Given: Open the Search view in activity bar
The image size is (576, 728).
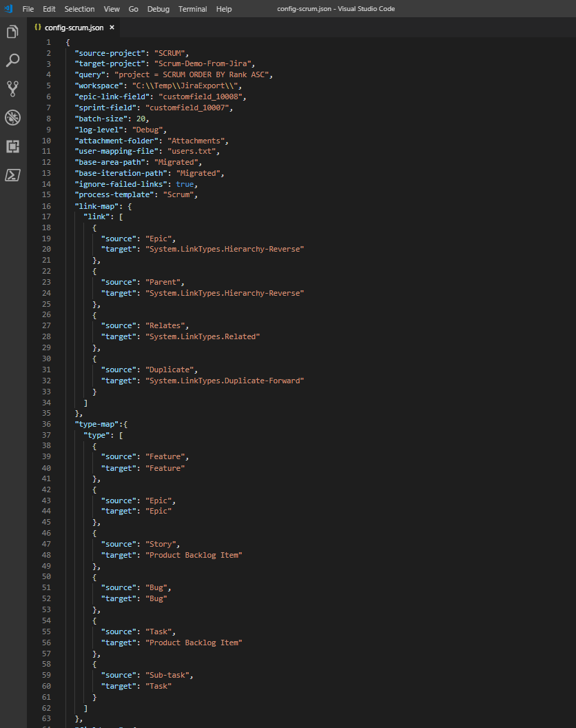Looking at the screenshot, I should tap(12, 60).
